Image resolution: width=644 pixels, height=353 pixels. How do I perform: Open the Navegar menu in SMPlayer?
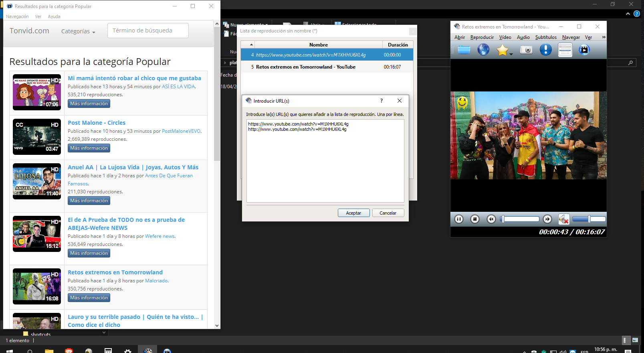[571, 37]
